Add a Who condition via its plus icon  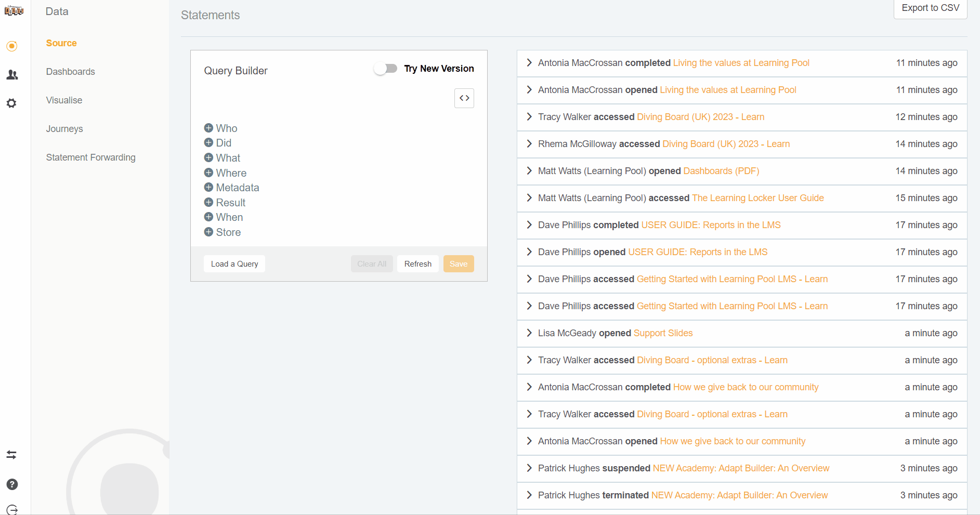pos(208,128)
